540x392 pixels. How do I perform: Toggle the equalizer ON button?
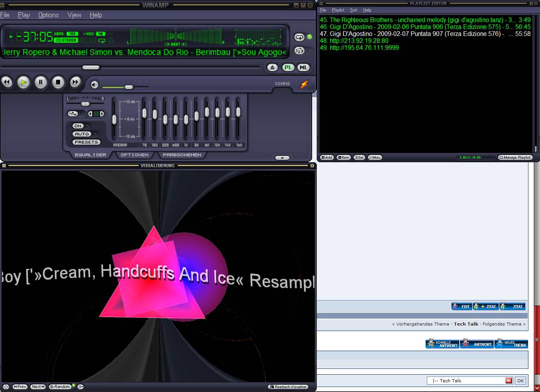pos(78,126)
